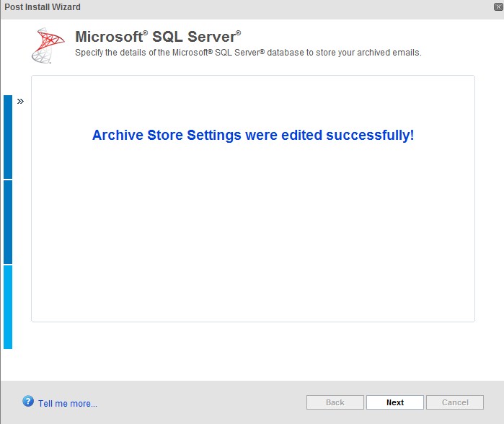This screenshot has width=504, height=424.
Task: Click registered symbol after Server in heading
Action: [x=239, y=32]
